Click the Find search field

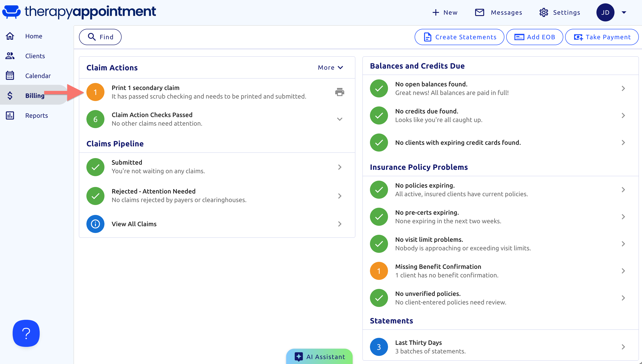pyautogui.click(x=100, y=37)
